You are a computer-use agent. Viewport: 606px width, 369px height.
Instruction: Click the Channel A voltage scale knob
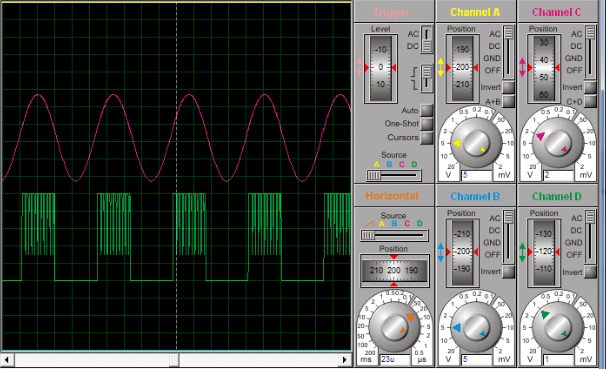(x=476, y=143)
